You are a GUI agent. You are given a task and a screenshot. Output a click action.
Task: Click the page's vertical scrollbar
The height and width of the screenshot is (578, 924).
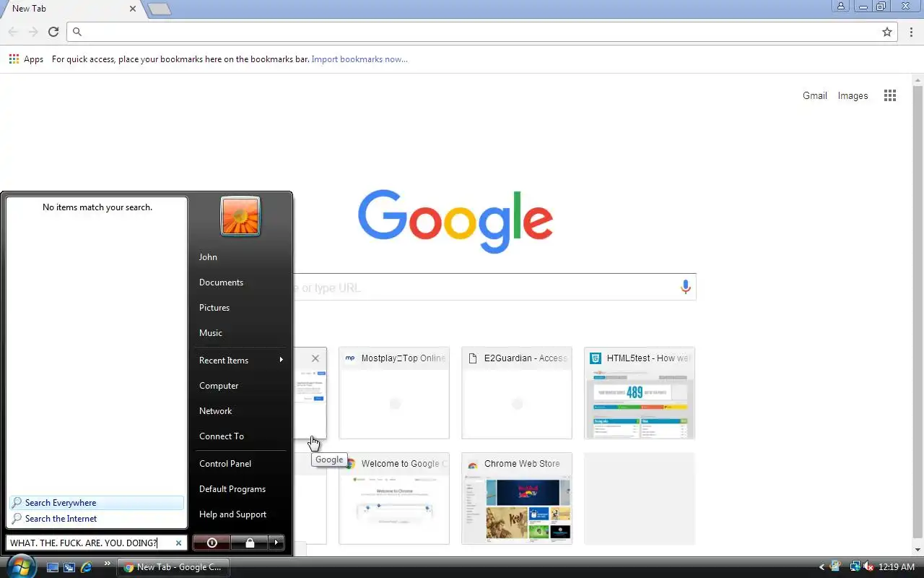[x=918, y=312]
